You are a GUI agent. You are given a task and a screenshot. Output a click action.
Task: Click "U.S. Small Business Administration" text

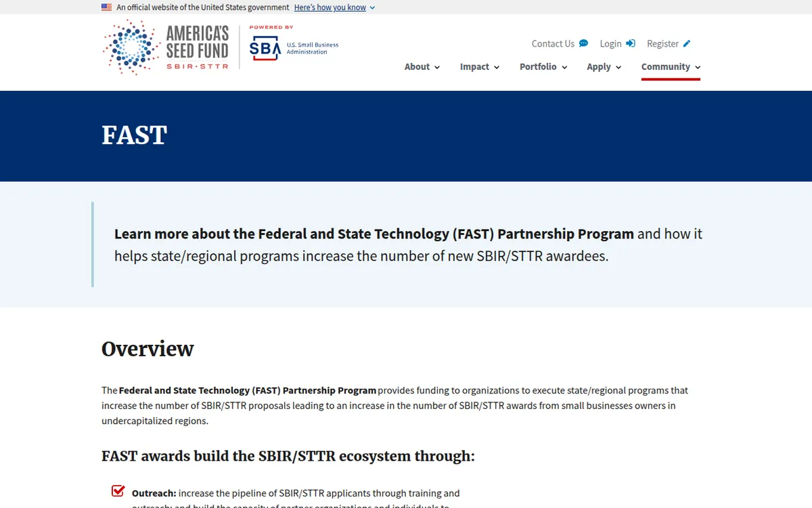point(313,48)
